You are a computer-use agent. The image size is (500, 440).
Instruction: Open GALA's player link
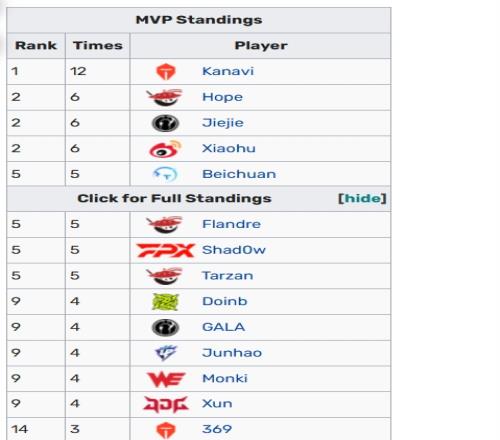(x=224, y=327)
